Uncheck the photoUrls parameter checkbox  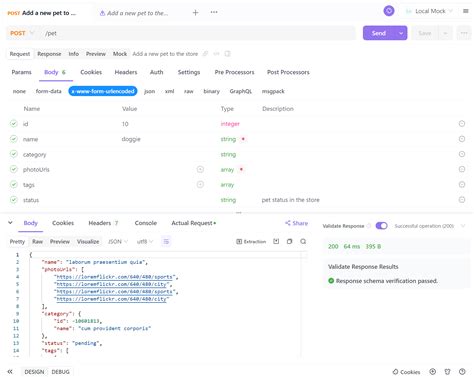(14, 169)
